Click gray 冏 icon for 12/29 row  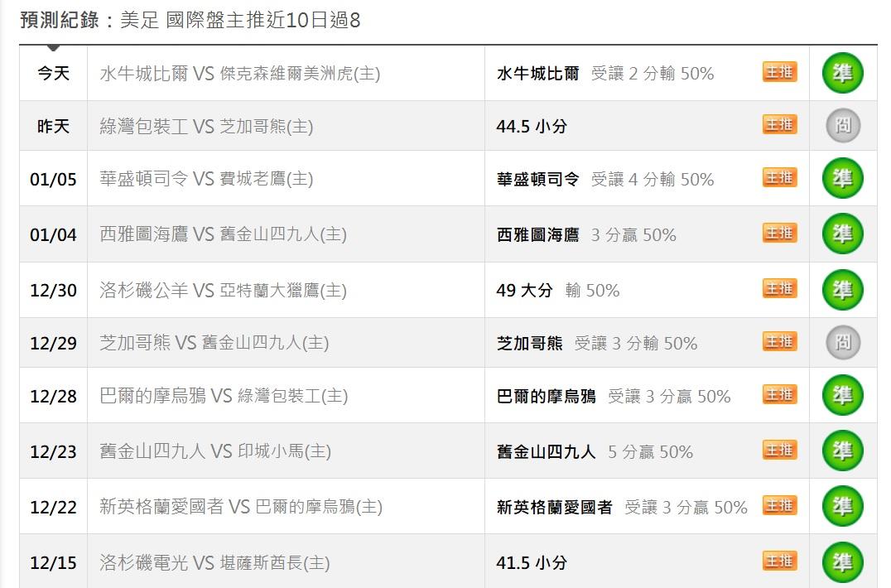pyautogui.click(x=842, y=343)
